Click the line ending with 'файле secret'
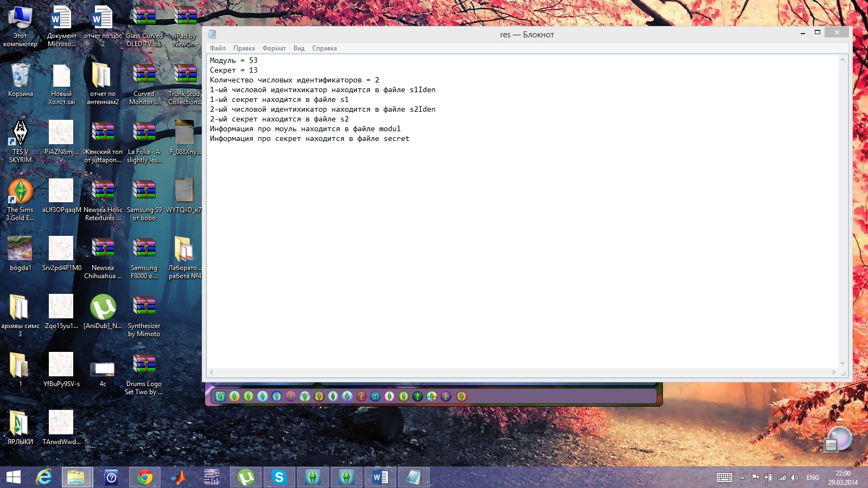This screenshot has width=868, height=488. click(x=310, y=138)
